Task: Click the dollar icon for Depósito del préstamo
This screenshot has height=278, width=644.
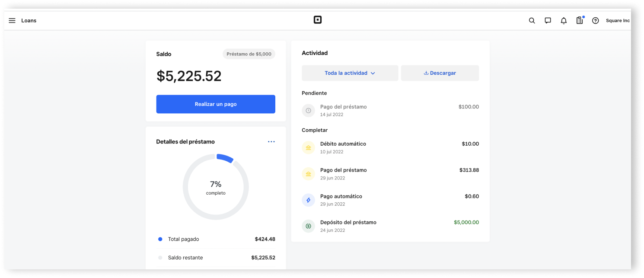Action: pyautogui.click(x=308, y=226)
